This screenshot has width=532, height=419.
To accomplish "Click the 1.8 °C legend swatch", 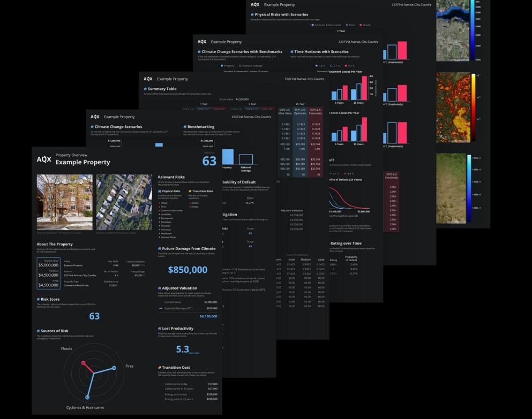I will coord(317,66).
